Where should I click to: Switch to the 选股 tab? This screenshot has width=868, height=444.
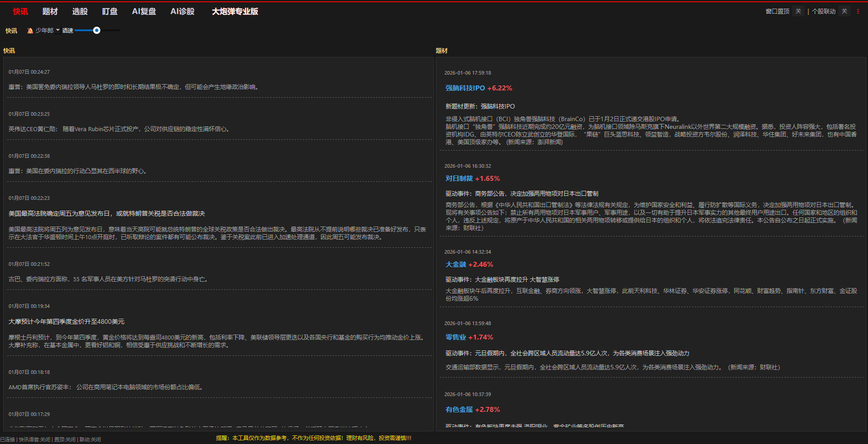(x=80, y=11)
